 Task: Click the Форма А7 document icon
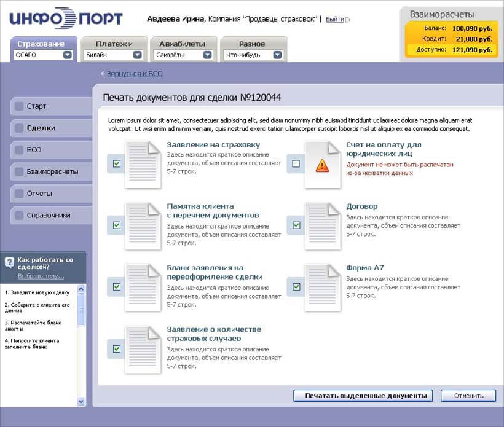click(x=323, y=288)
